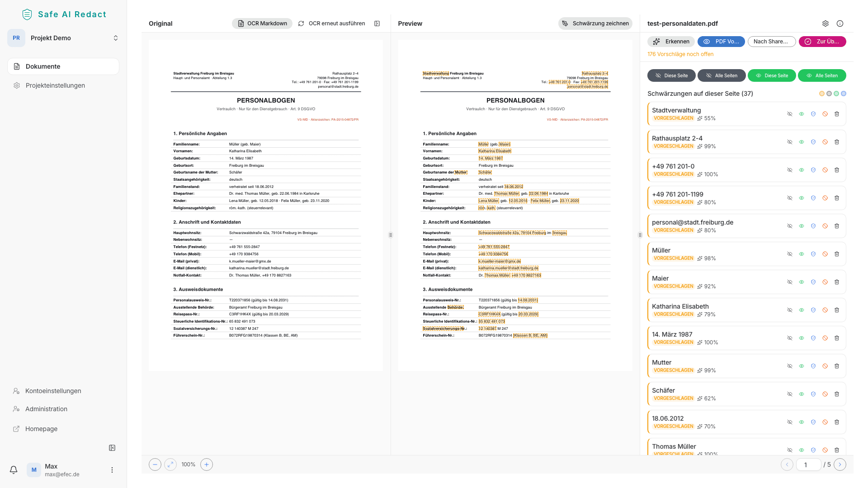Click the orange status dot above the suggestions list
The height and width of the screenshot is (488, 868).
coord(822,94)
